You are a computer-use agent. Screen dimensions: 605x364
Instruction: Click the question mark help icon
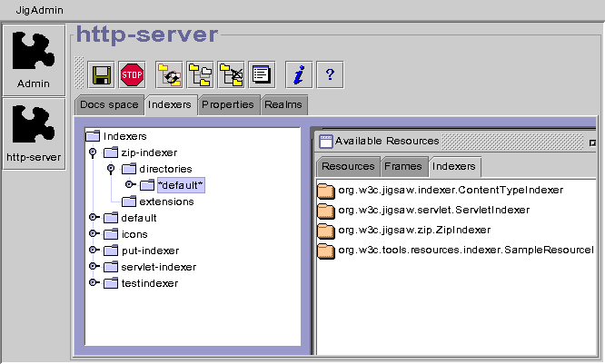330,74
